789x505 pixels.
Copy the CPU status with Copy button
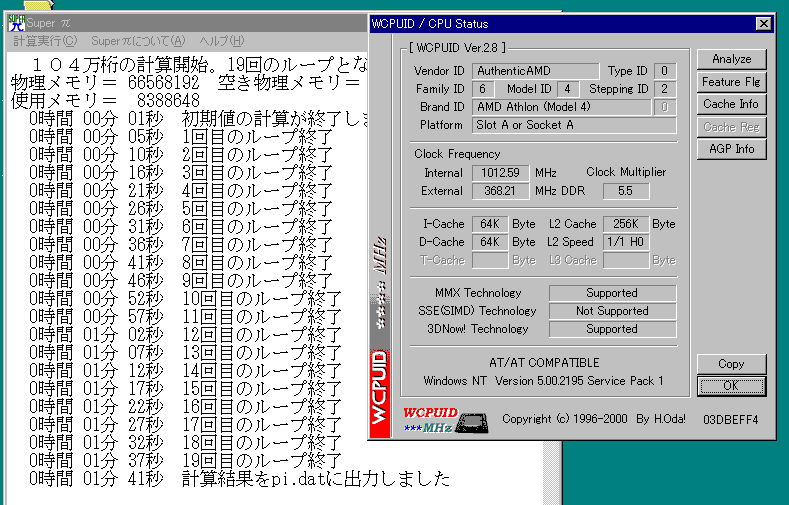732,364
